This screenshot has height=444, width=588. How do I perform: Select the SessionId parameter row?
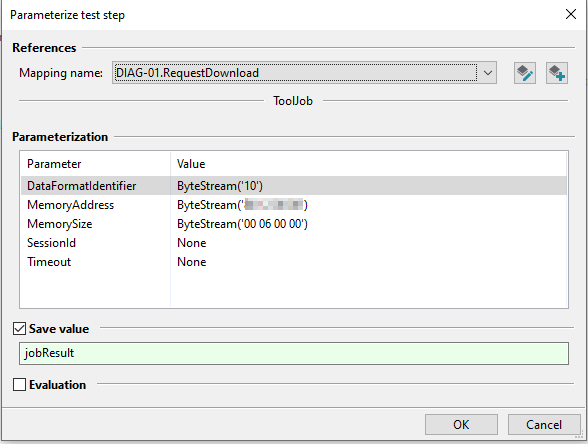pyautogui.click(x=294, y=243)
